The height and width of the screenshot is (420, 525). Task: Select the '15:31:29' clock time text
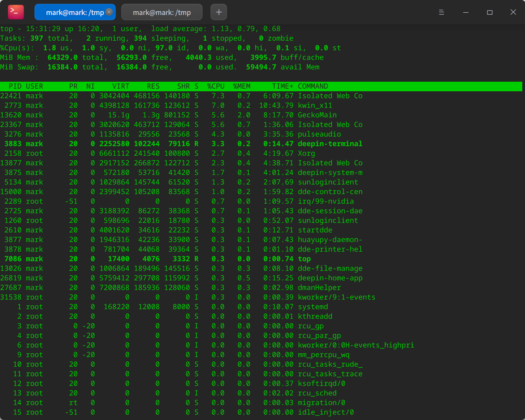point(43,29)
